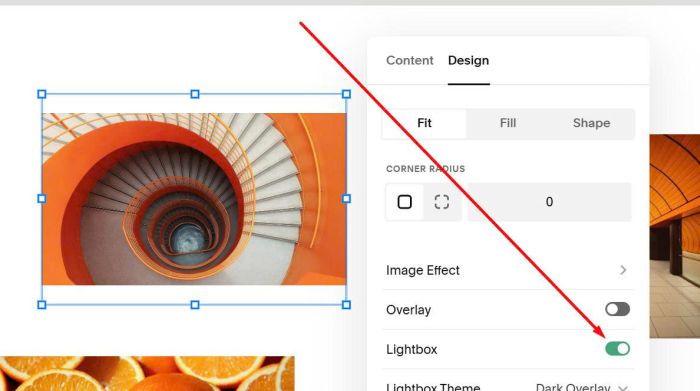This screenshot has height=391, width=700.
Task: Choose the Fill image mode
Action: click(508, 123)
